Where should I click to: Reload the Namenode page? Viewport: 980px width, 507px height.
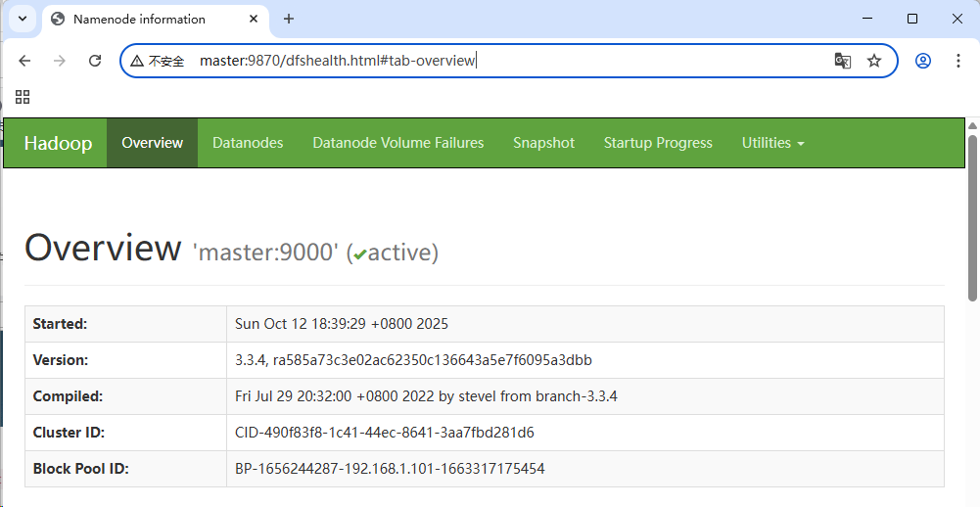click(x=95, y=61)
